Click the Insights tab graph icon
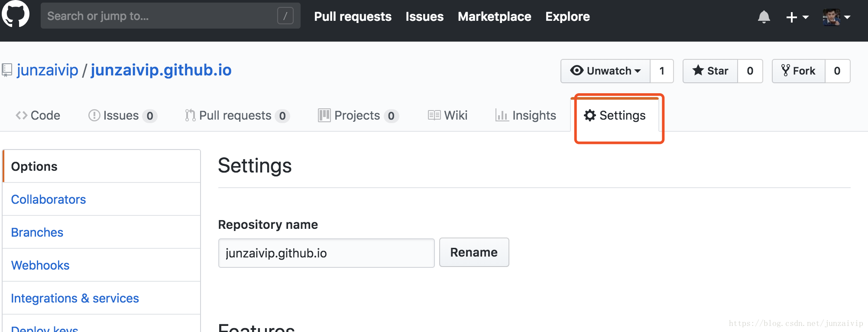This screenshot has height=332, width=868. pyautogui.click(x=502, y=115)
